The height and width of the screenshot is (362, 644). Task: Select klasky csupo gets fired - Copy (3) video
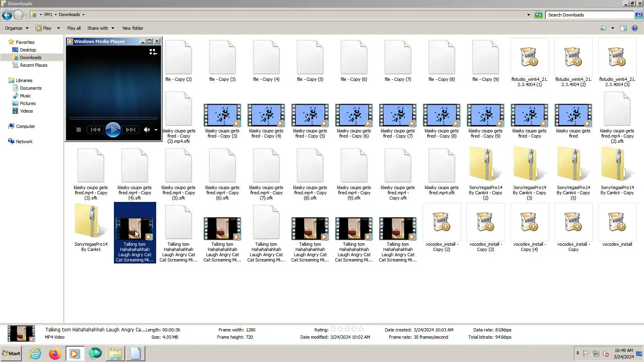tap(223, 115)
